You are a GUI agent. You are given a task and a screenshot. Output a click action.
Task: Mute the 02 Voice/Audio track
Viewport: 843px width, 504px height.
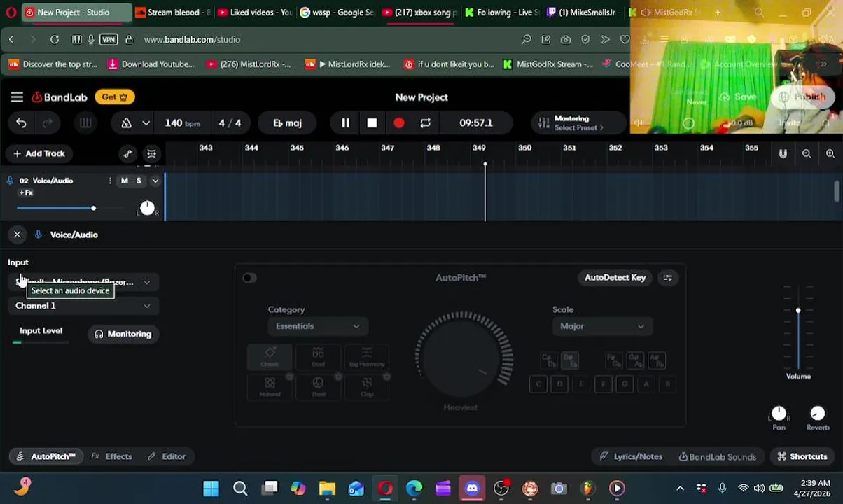pyautogui.click(x=125, y=181)
